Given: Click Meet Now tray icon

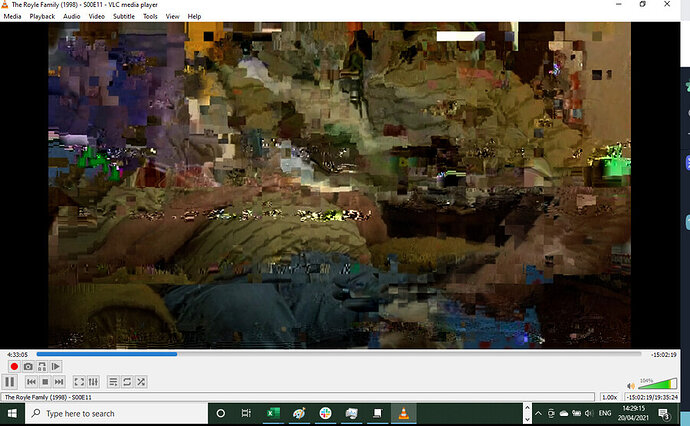Looking at the screenshot, I should pos(551,413).
